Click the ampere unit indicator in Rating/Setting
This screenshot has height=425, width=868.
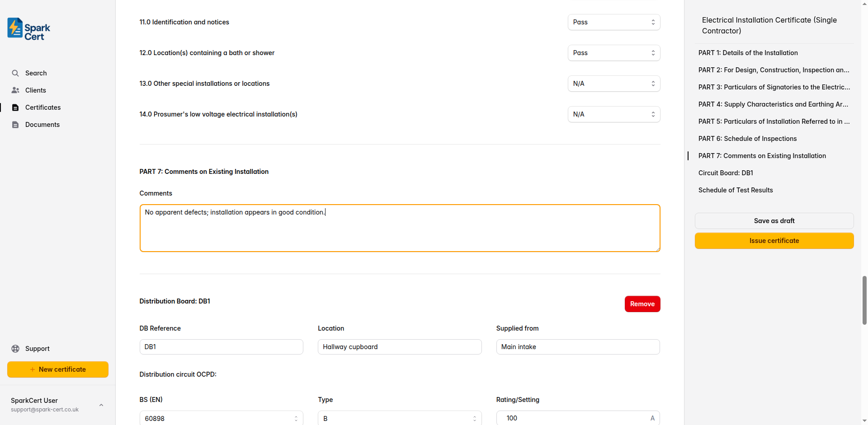(652, 418)
